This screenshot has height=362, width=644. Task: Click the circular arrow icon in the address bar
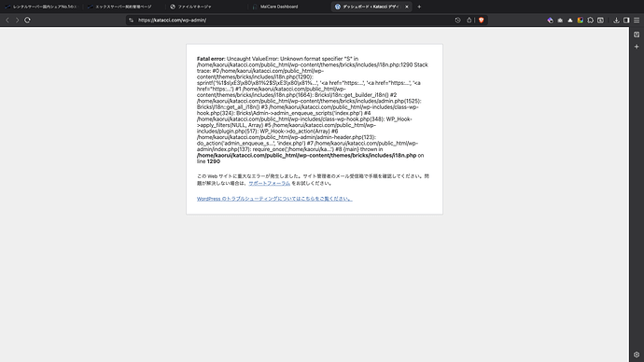(x=457, y=21)
